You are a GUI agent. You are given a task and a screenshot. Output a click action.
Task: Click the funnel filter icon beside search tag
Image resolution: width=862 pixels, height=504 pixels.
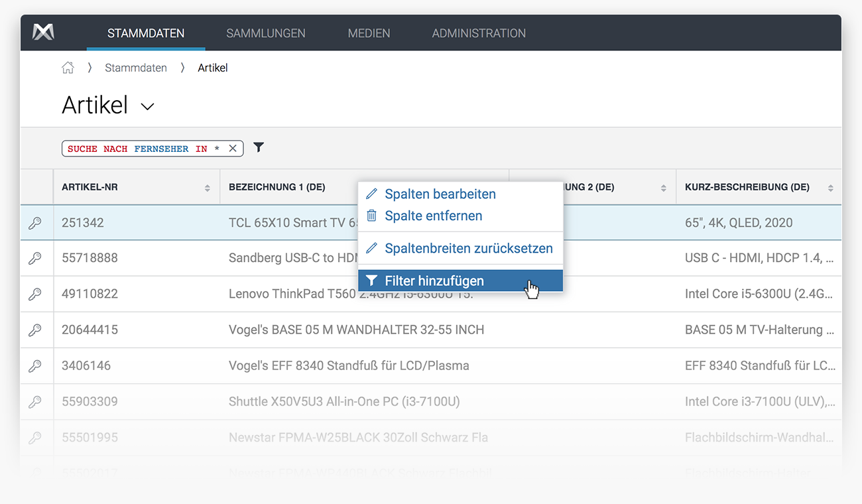pyautogui.click(x=259, y=148)
